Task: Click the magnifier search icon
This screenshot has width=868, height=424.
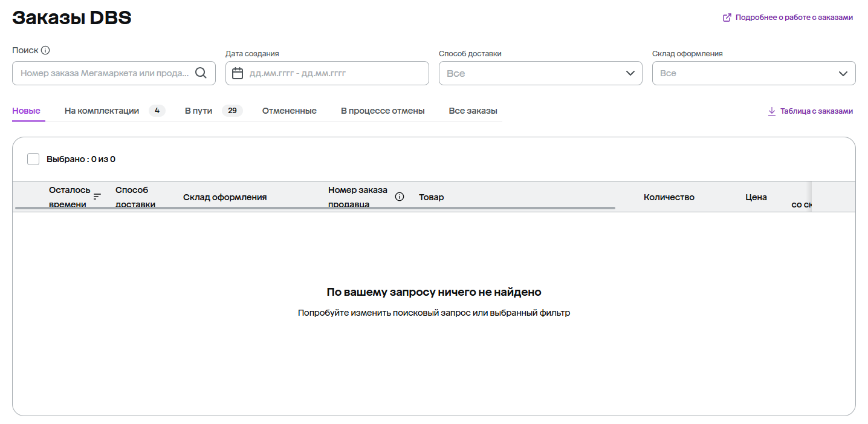Action: pyautogui.click(x=201, y=73)
